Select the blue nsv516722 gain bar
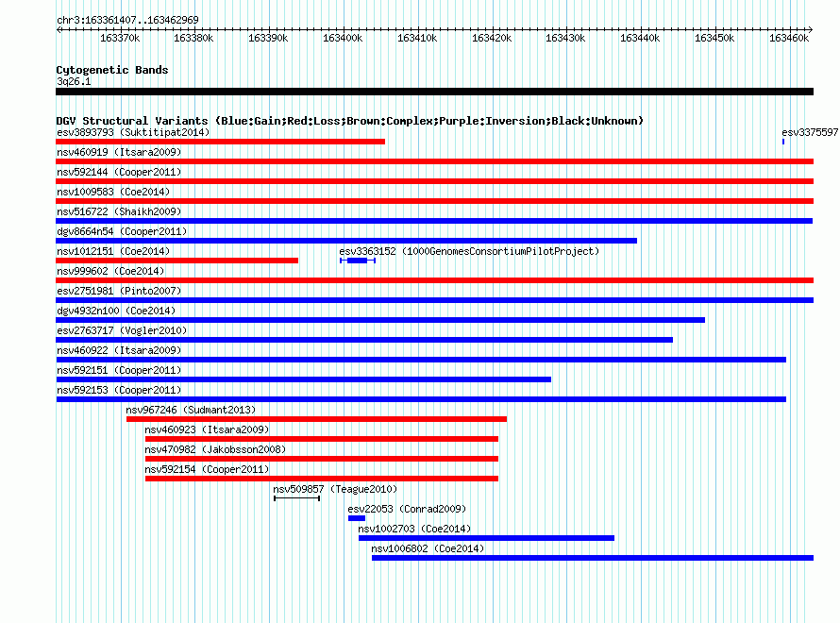 pos(434,221)
